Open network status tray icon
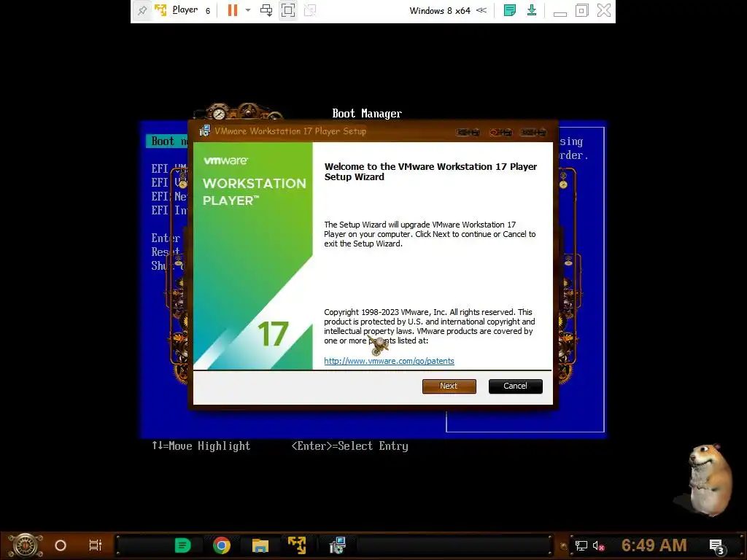Image resolution: width=747 pixels, height=560 pixels. (581, 545)
